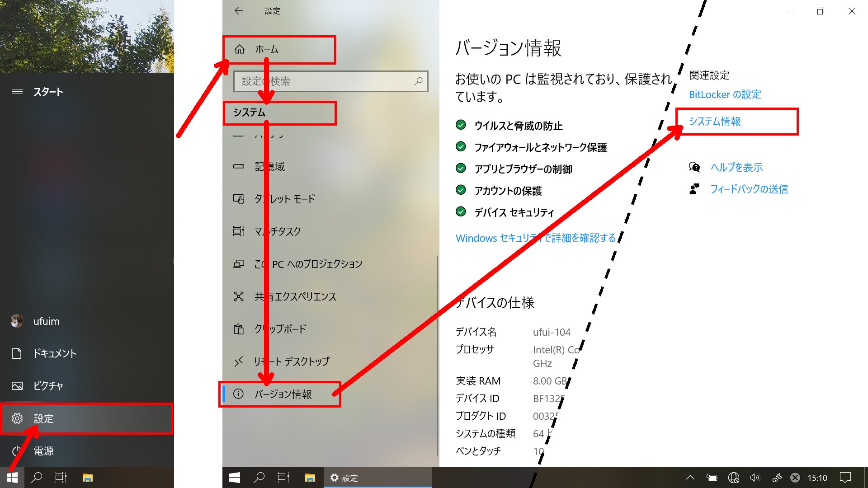Open BitLocker の設定 link

click(x=725, y=94)
